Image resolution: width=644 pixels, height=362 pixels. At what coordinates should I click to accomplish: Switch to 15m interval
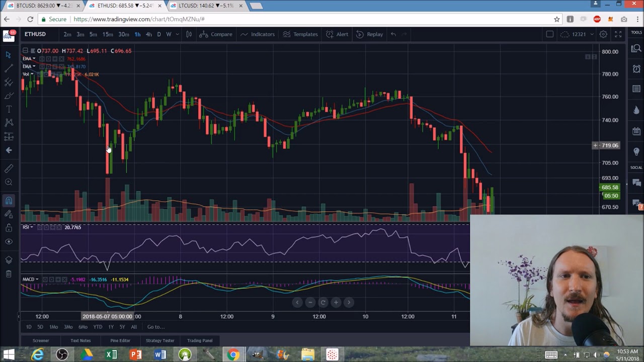coord(108,34)
